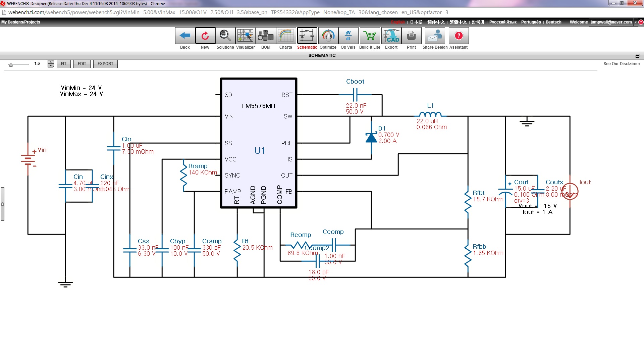Open the Visualizer icon

[x=246, y=36]
